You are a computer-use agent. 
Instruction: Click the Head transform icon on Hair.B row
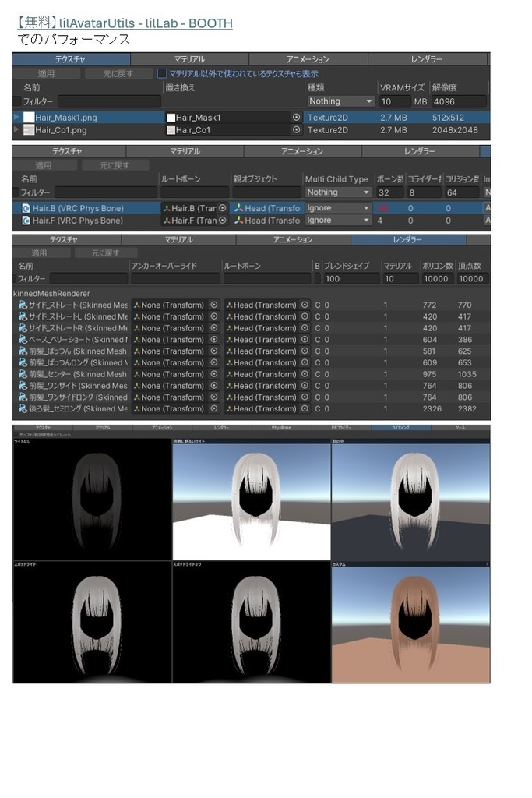coord(238,208)
